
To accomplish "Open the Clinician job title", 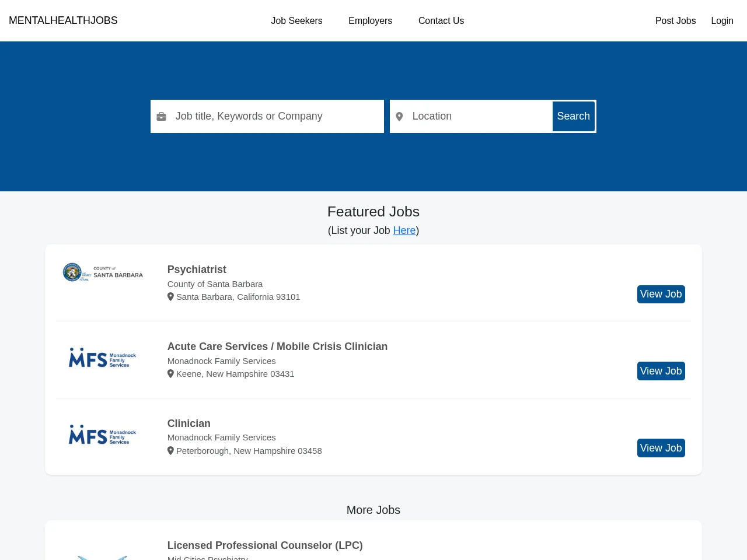I will tap(189, 423).
